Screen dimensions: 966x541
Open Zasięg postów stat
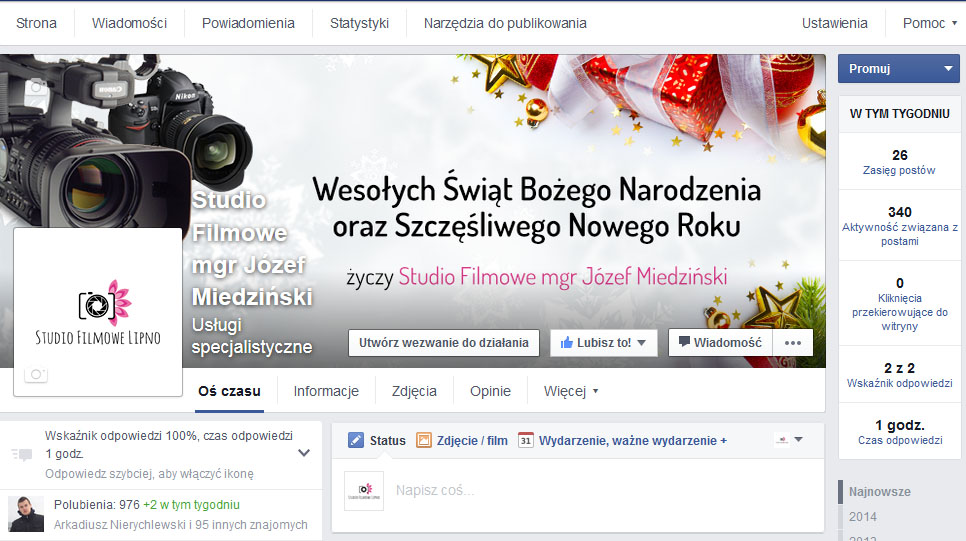point(899,162)
